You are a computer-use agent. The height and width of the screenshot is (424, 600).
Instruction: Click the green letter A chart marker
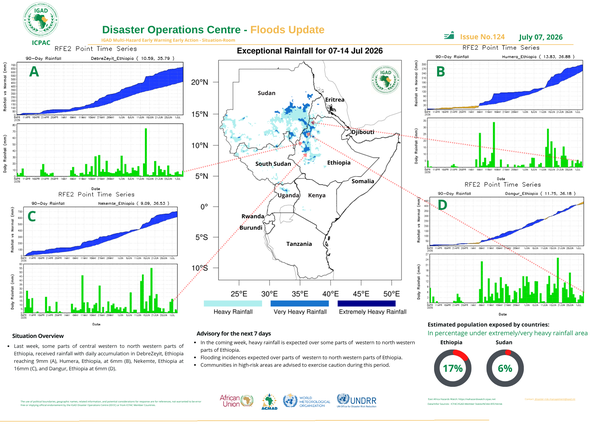coord(34,72)
